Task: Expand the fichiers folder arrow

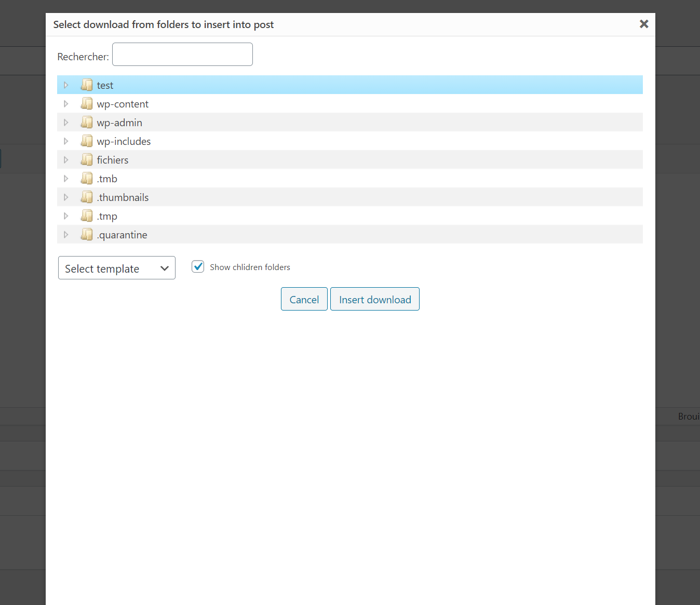Action: pos(66,159)
